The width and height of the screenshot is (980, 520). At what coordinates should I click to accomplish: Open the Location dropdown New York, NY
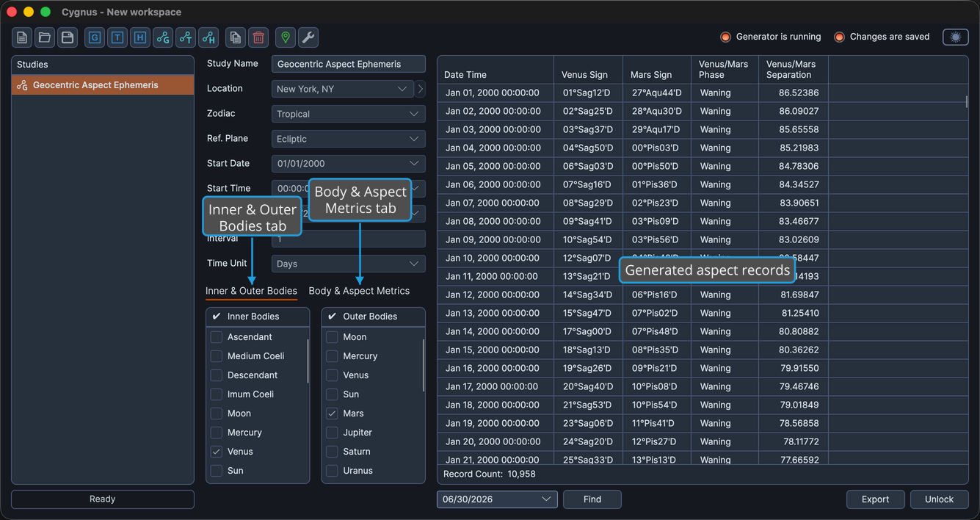click(343, 89)
